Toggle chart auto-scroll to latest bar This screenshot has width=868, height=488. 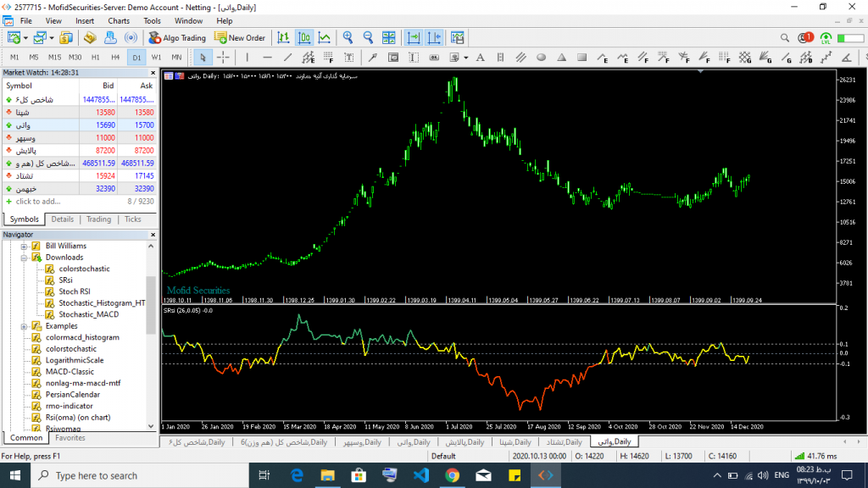point(414,37)
